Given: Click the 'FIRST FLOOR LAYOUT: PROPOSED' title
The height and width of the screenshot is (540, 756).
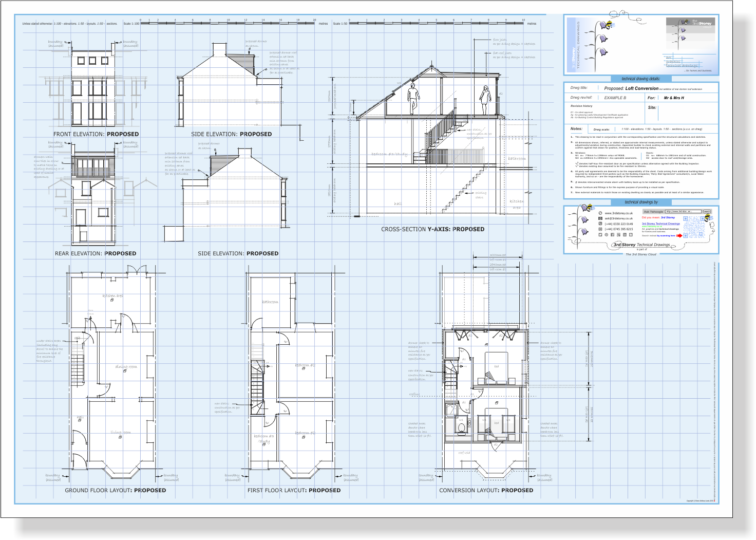Looking at the screenshot, I should [294, 490].
